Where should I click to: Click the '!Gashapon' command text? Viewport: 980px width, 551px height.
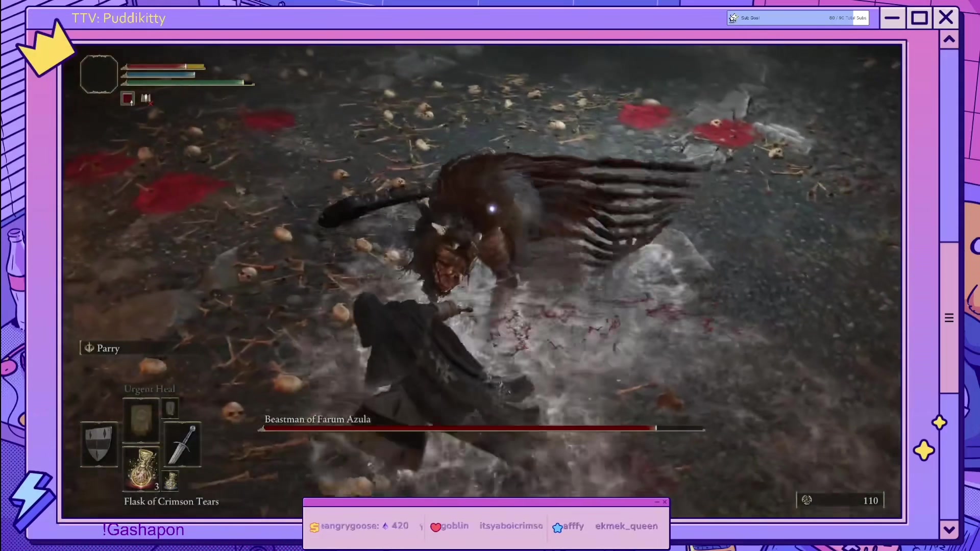143,530
